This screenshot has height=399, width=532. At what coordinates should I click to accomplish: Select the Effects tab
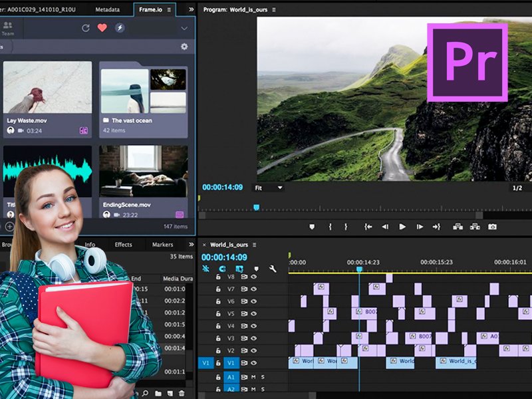[x=122, y=244]
